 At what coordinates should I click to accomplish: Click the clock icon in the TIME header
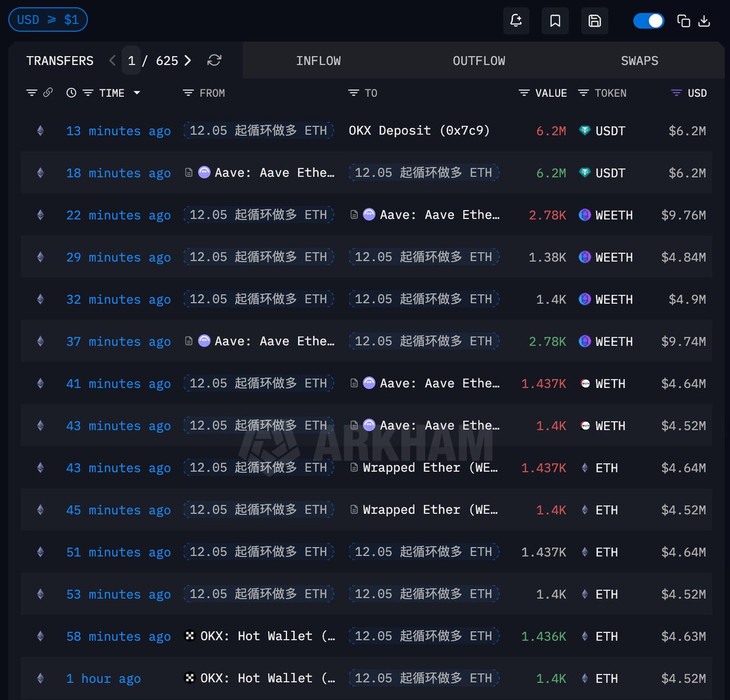tap(71, 93)
